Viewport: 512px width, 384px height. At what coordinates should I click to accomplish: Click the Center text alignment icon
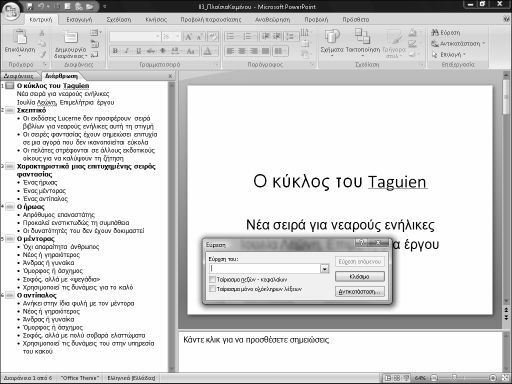click(242, 51)
